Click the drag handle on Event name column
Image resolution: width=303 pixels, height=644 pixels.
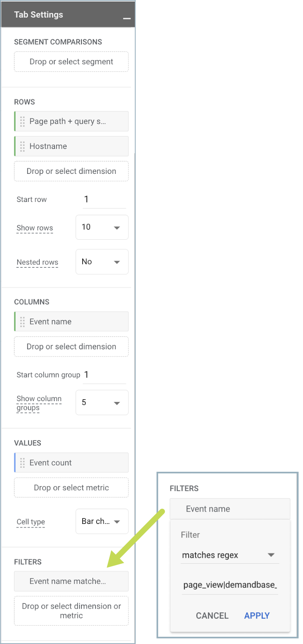tap(22, 322)
